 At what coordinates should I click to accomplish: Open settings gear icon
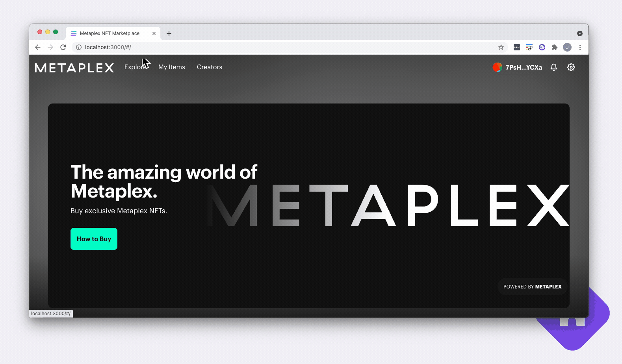click(571, 67)
